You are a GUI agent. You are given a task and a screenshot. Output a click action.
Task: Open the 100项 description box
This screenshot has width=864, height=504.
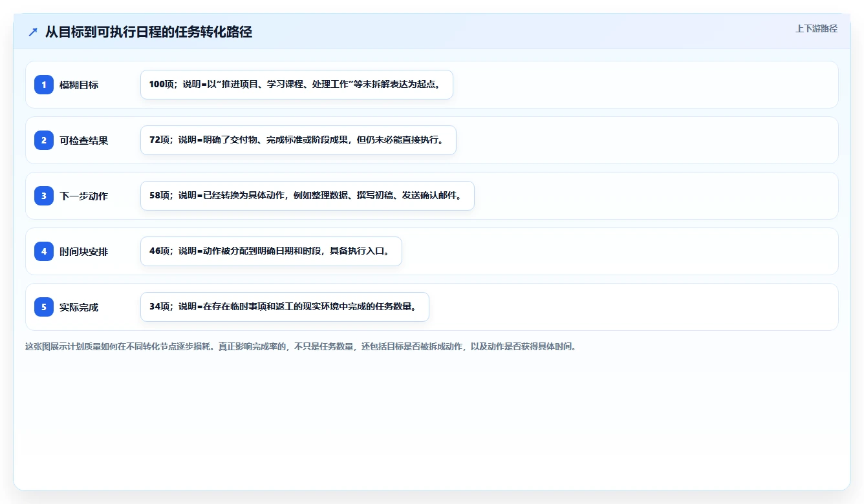click(297, 85)
